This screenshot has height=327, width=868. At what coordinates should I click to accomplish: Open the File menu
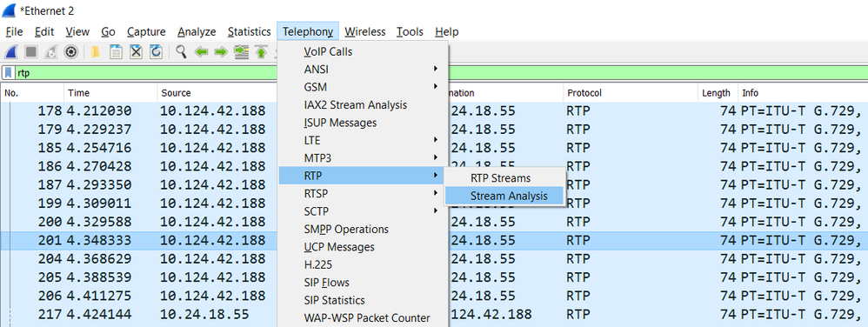[x=14, y=31]
